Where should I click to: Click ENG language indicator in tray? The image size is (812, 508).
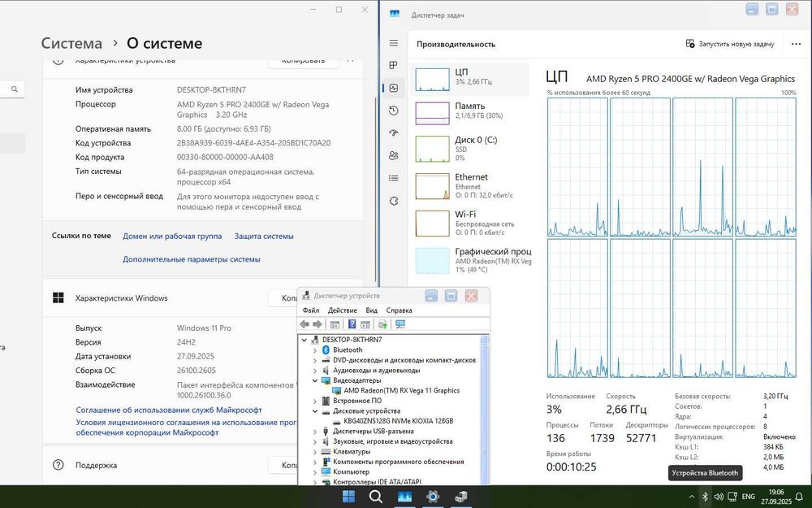pos(749,497)
